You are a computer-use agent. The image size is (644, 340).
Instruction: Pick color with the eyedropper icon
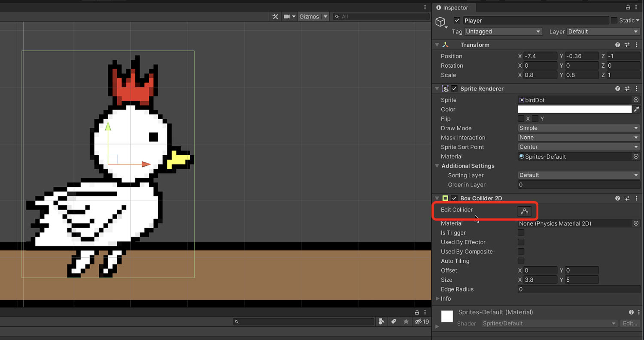[x=636, y=109]
